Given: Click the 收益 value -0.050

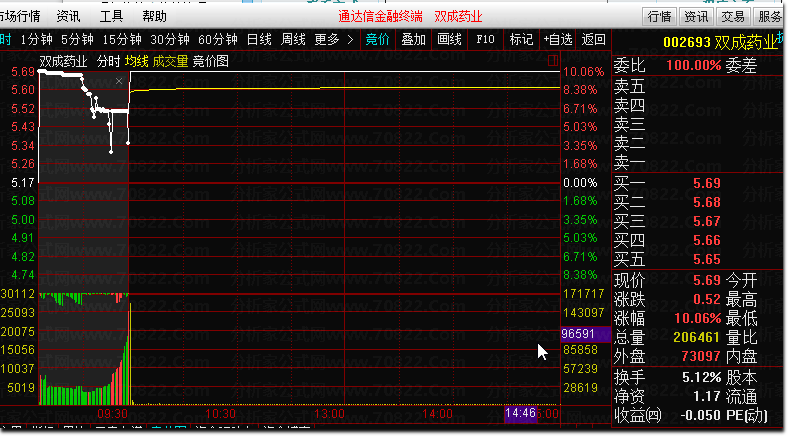Looking at the screenshot, I should click(700, 416).
